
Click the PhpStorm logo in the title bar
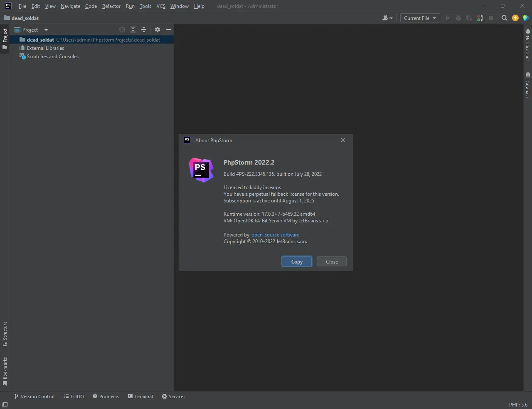pyautogui.click(x=8, y=6)
